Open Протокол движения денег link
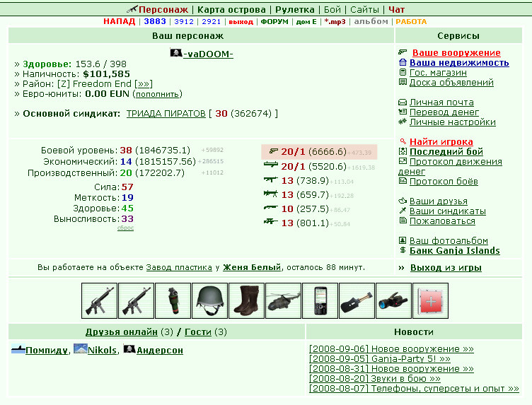The height and width of the screenshot is (405, 532). coord(450,166)
